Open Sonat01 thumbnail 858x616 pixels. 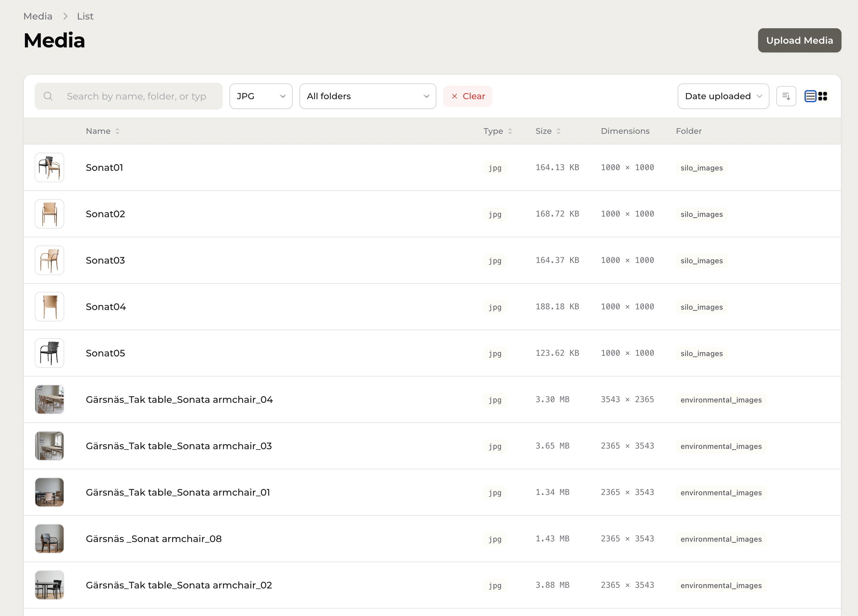pyautogui.click(x=49, y=167)
